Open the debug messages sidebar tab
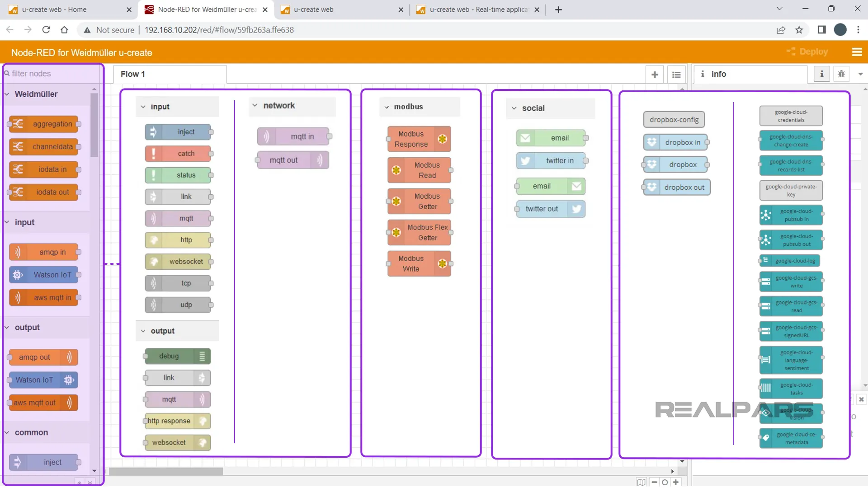Image resolution: width=868 pixels, height=488 pixels. pos(841,74)
